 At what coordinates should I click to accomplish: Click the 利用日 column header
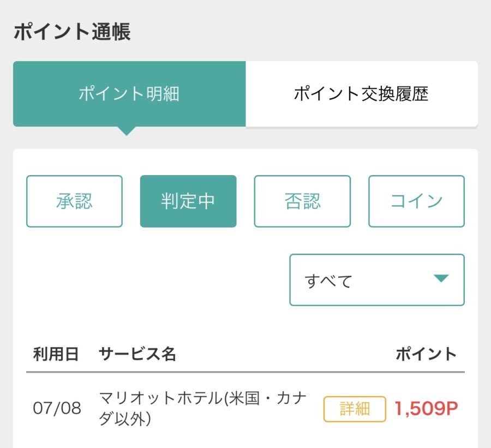(x=56, y=354)
